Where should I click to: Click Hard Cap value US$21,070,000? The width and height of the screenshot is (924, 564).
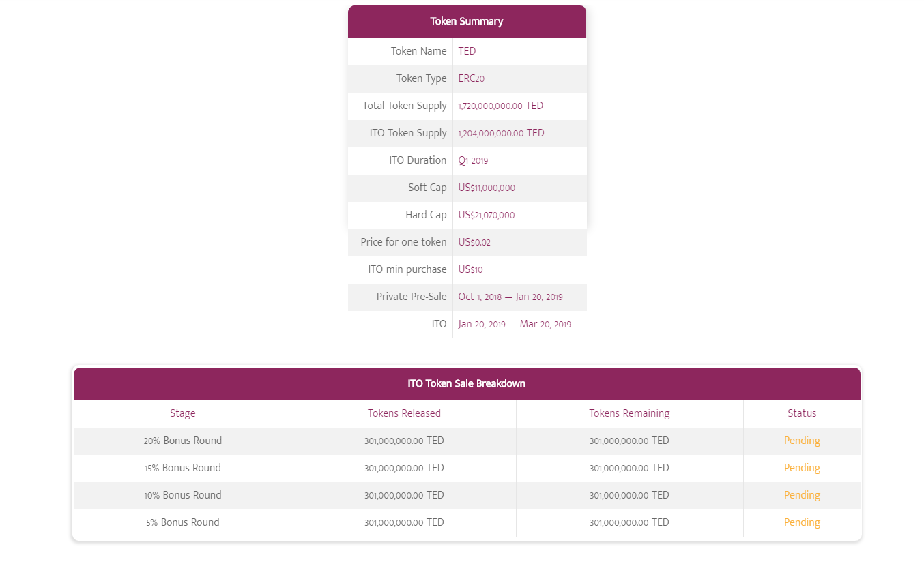coord(487,215)
